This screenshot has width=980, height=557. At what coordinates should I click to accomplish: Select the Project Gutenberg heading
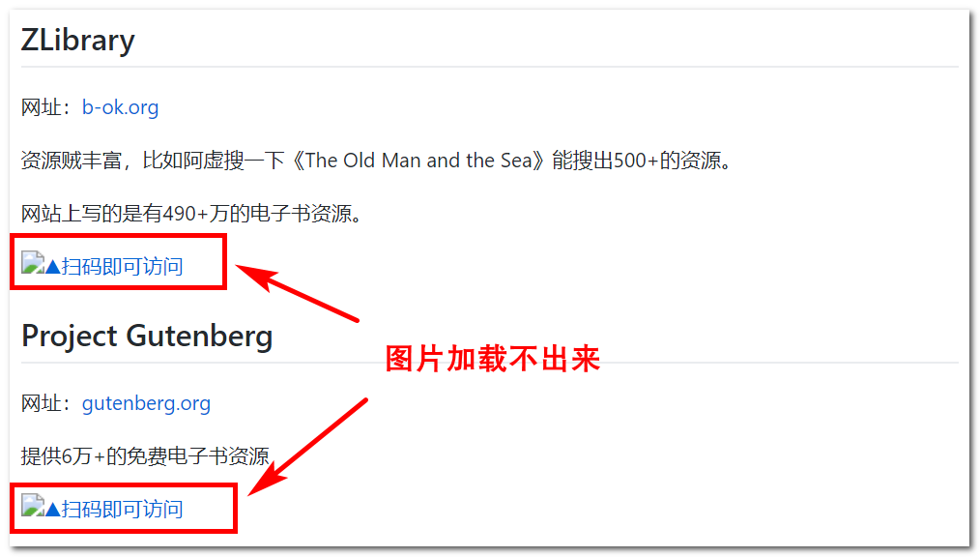pyautogui.click(x=147, y=337)
